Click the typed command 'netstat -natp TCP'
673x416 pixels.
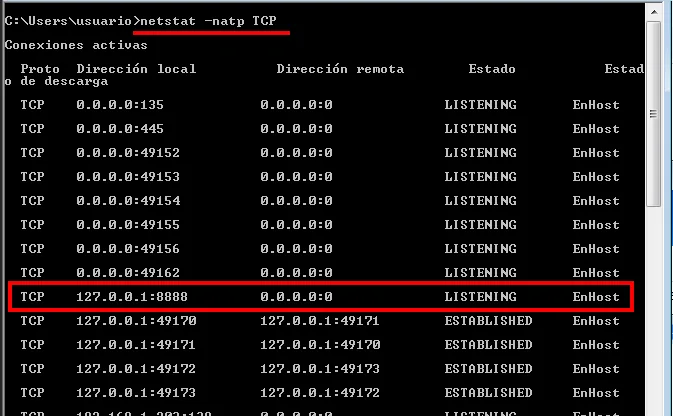click(x=208, y=21)
